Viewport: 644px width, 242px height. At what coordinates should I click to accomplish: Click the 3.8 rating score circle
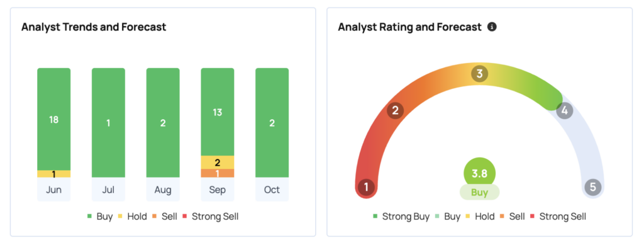479,173
